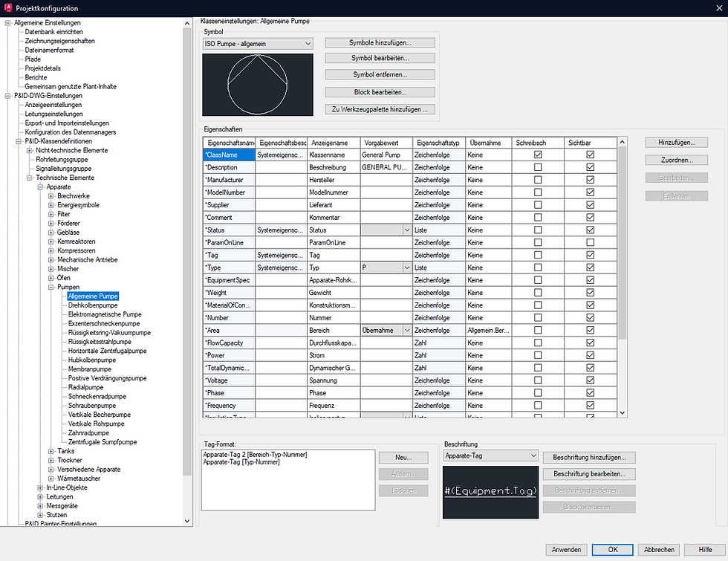The height and width of the screenshot is (561, 728).
Task: Click Hinzufügen property button
Action: pos(677,143)
